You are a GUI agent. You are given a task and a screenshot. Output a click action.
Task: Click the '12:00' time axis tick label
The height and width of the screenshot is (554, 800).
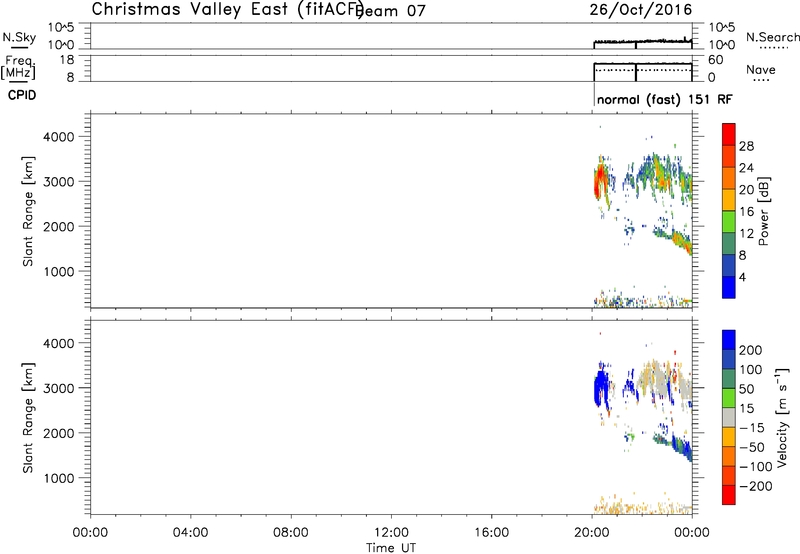pyautogui.click(x=391, y=533)
